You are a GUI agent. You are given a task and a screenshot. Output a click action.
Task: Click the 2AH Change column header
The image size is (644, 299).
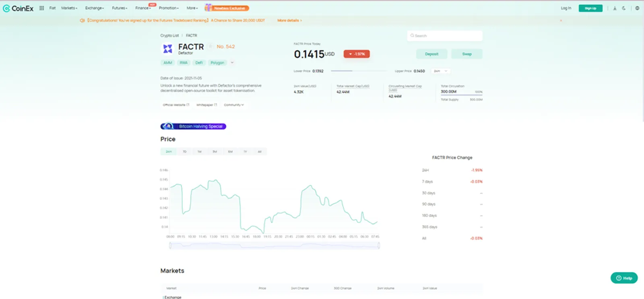point(300,289)
